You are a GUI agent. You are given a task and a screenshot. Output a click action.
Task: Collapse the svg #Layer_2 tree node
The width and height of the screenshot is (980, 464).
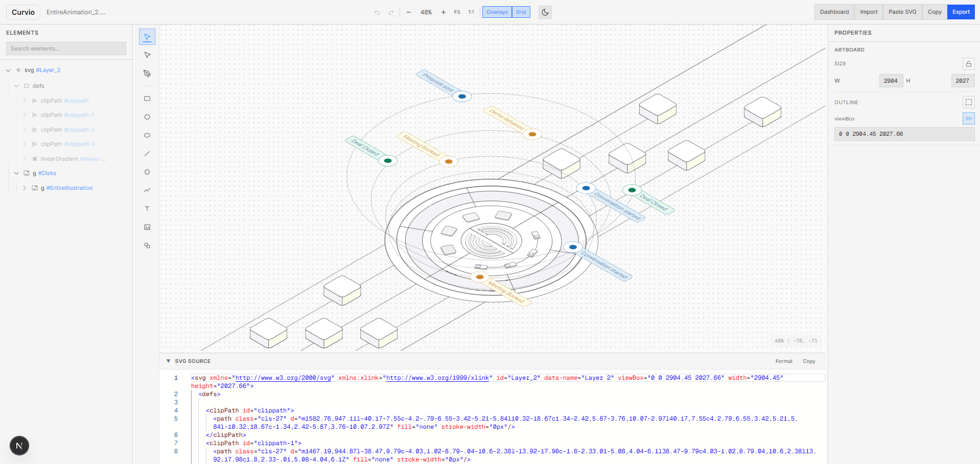pyautogui.click(x=8, y=70)
